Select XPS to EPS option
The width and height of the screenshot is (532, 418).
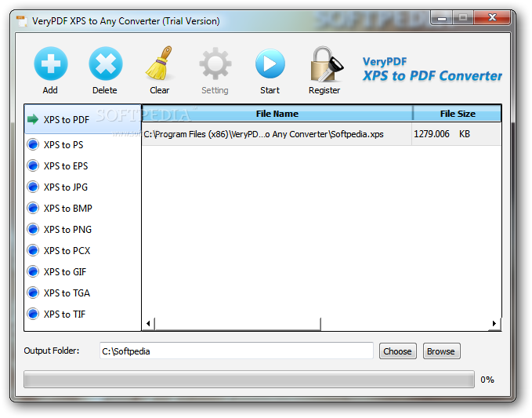(x=82, y=165)
